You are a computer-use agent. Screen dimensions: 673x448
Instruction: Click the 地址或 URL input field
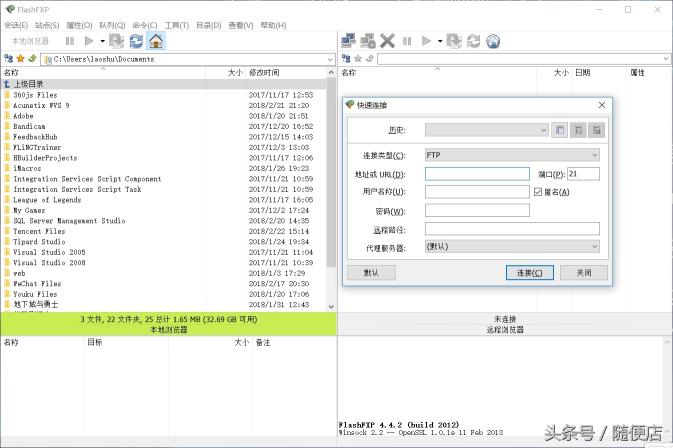(x=477, y=174)
